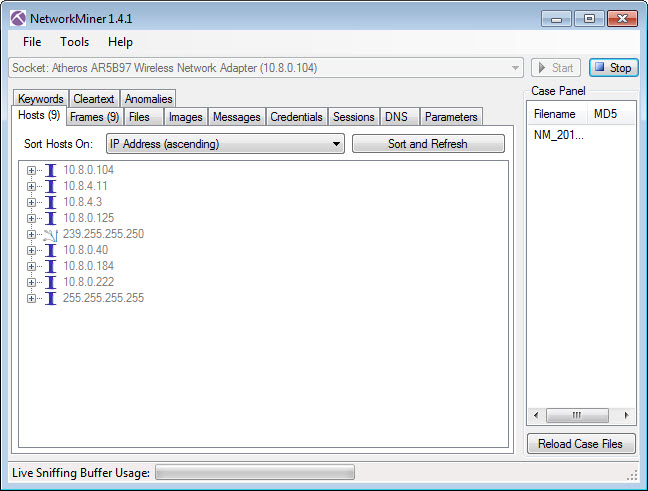Switch to the Images tab

click(186, 117)
